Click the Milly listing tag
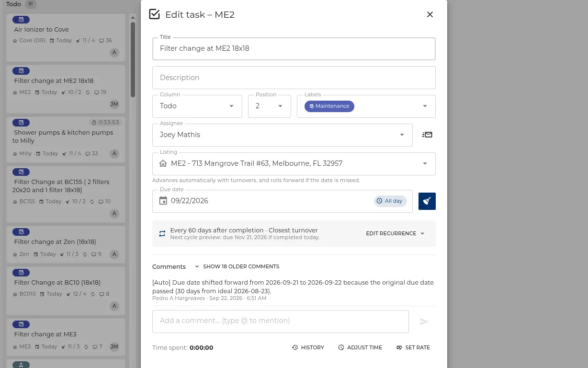 coord(22,153)
